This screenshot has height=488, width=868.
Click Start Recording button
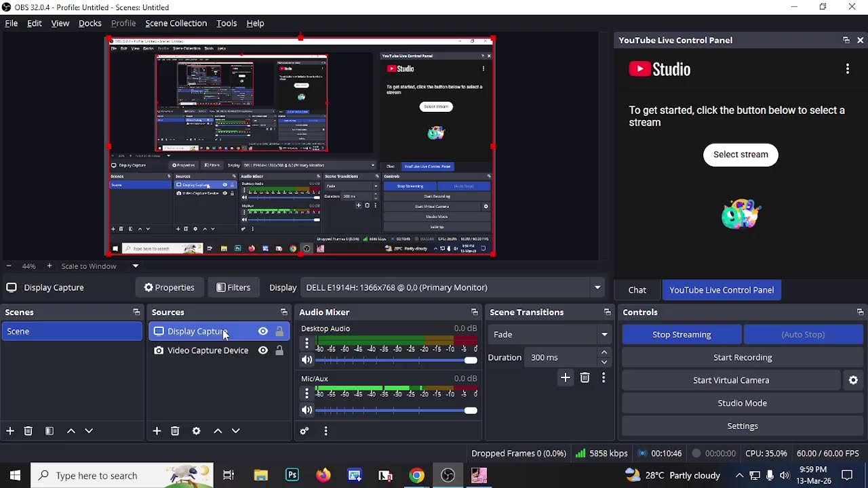pyautogui.click(x=743, y=357)
